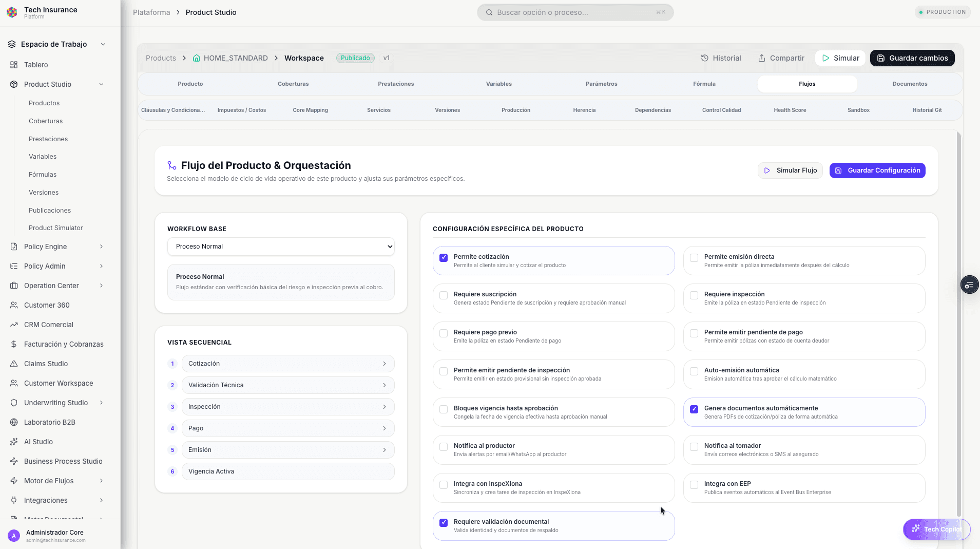This screenshot has width=980, height=549.
Task: Uncheck Permite cotización checkbox
Action: tap(444, 258)
